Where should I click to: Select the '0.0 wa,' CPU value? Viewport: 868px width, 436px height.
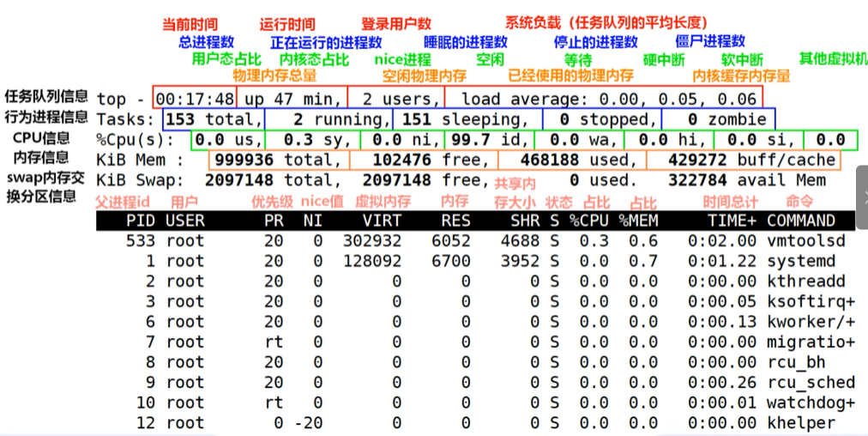583,140
